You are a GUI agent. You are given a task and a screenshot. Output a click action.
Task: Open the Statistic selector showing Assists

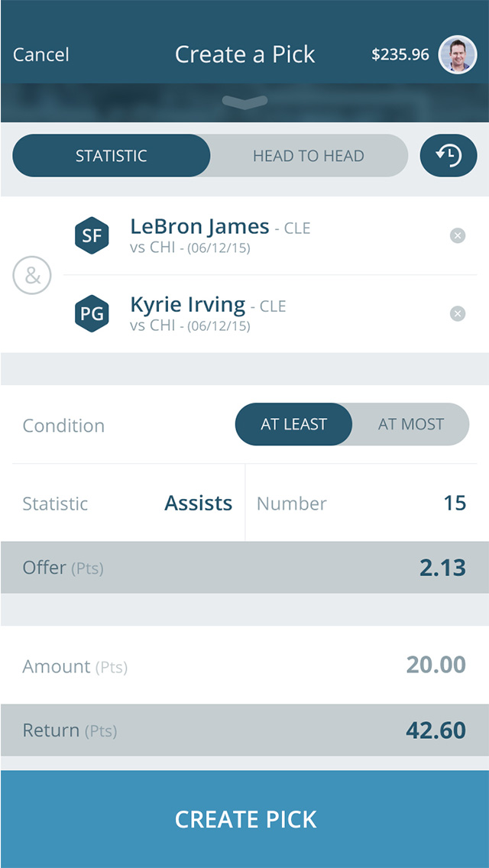(128, 504)
